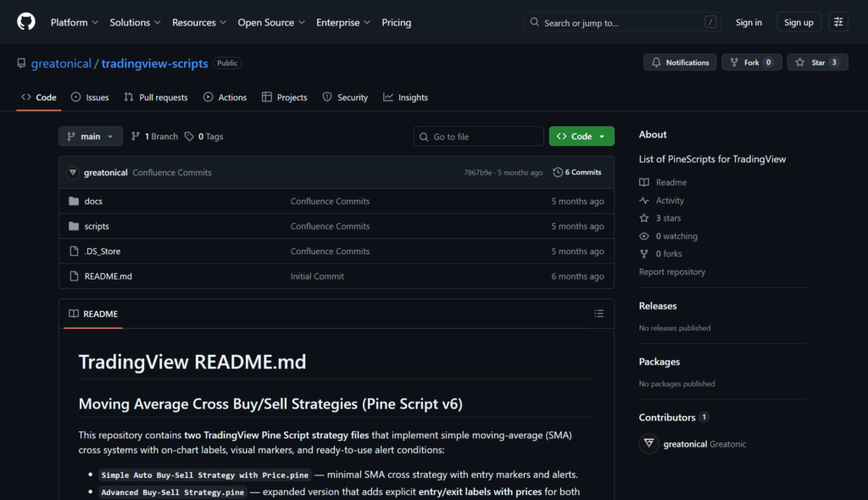
Task: Click the search magnifier icon in top bar
Action: click(534, 22)
